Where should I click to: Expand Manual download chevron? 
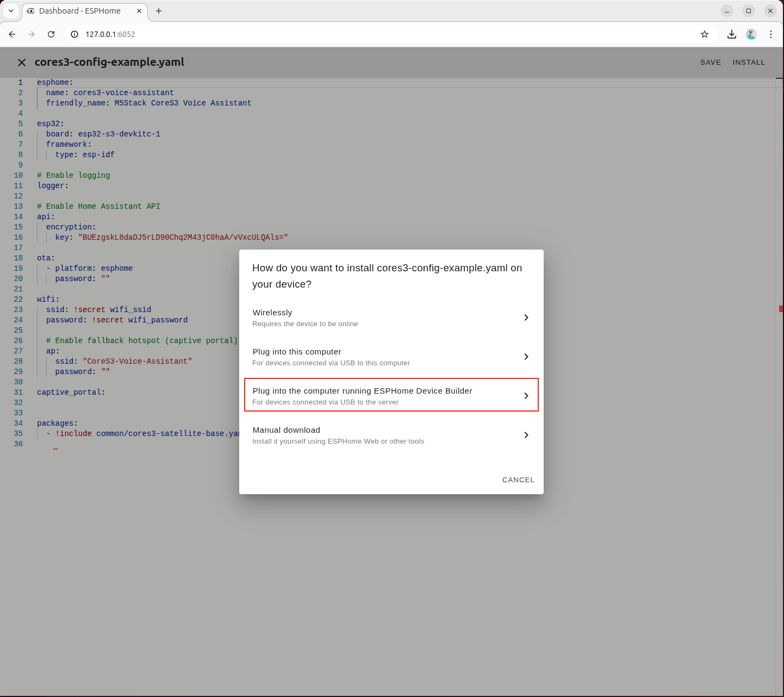tap(526, 435)
